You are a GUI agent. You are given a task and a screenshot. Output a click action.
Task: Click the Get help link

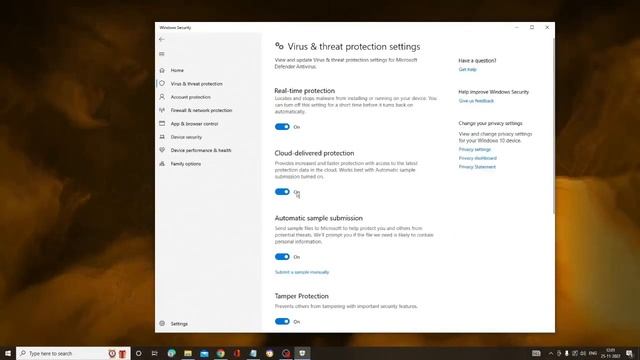point(467,69)
